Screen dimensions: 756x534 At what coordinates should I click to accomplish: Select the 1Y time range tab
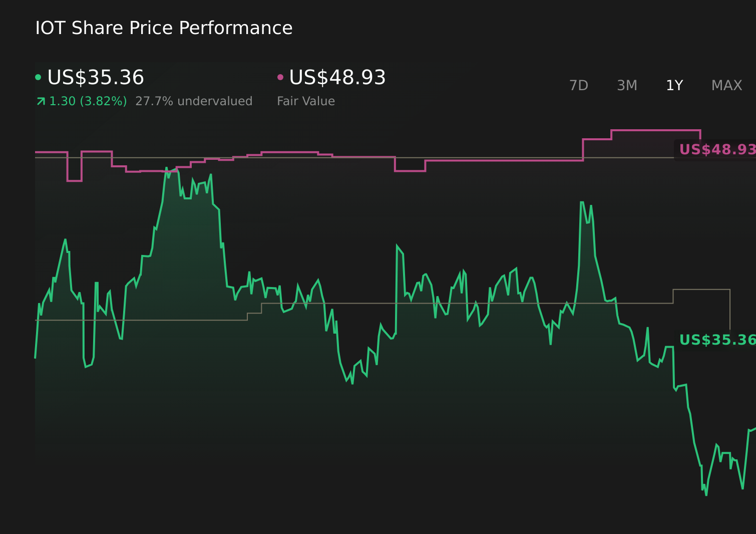674,86
